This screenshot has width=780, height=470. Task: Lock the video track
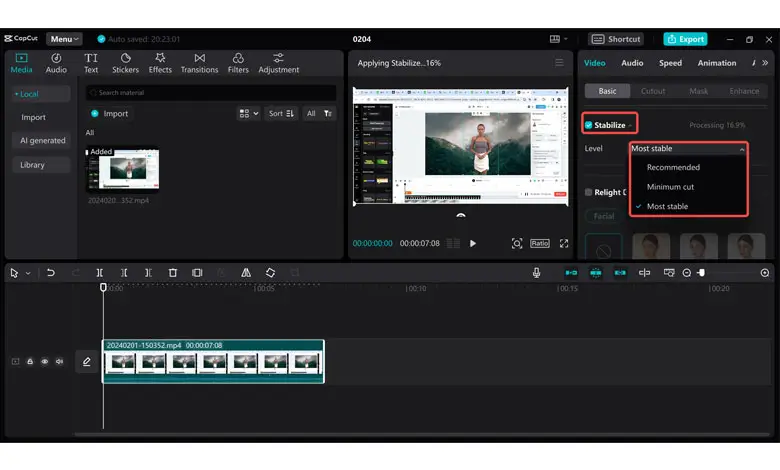[x=30, y=362]
